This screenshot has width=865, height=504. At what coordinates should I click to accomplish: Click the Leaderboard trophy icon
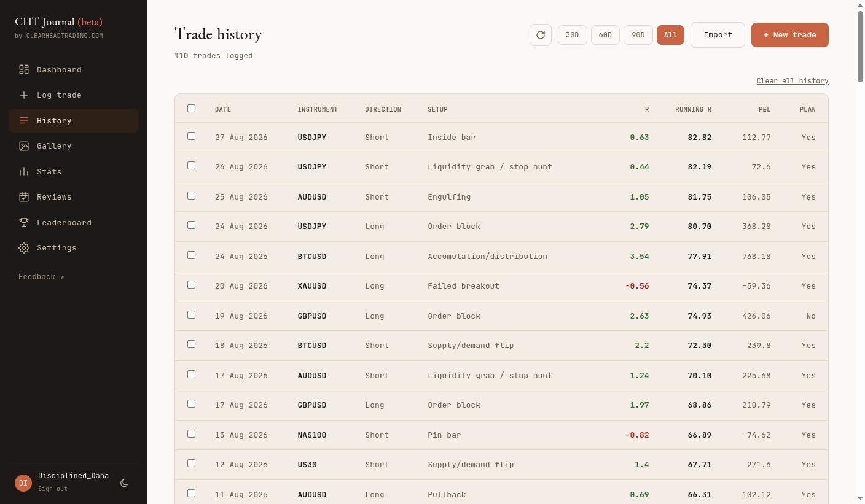coord(24,222)
